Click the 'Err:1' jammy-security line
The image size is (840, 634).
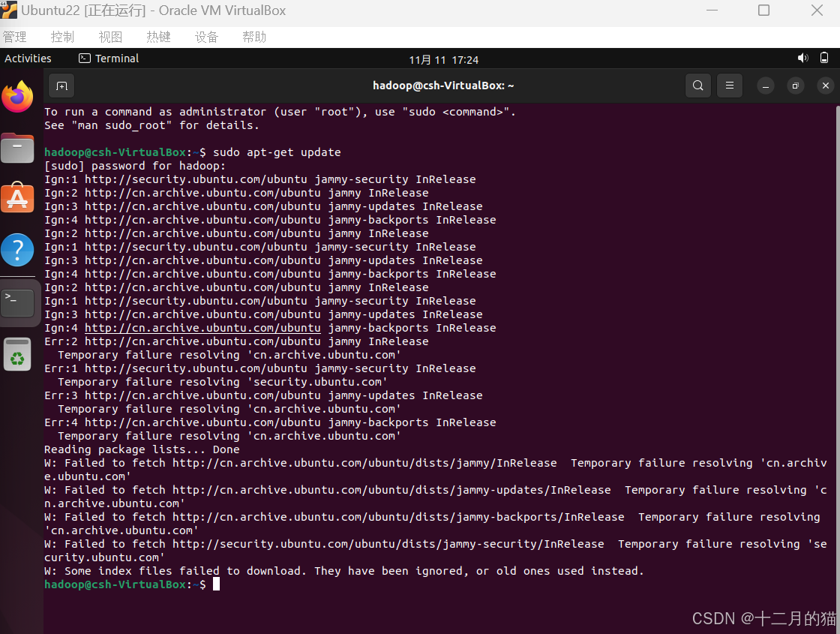(259, 368)
